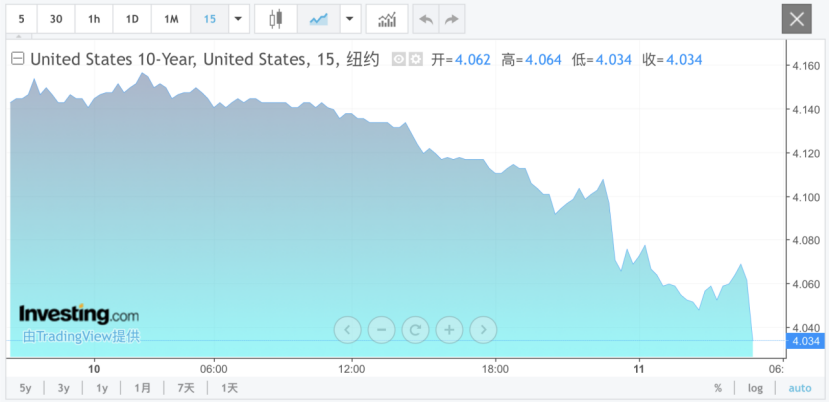
Task: Open the indicators chart icon
Action: pos(386,19)
